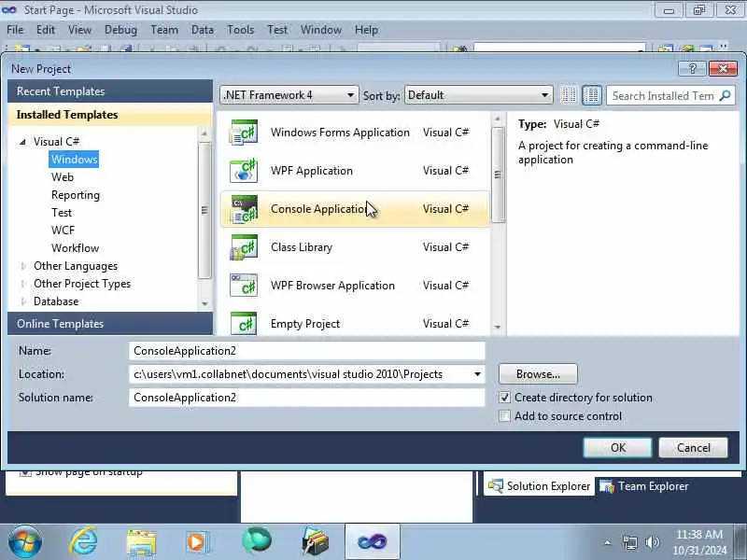Switch to the Team Explorer tab

[644, 486]
